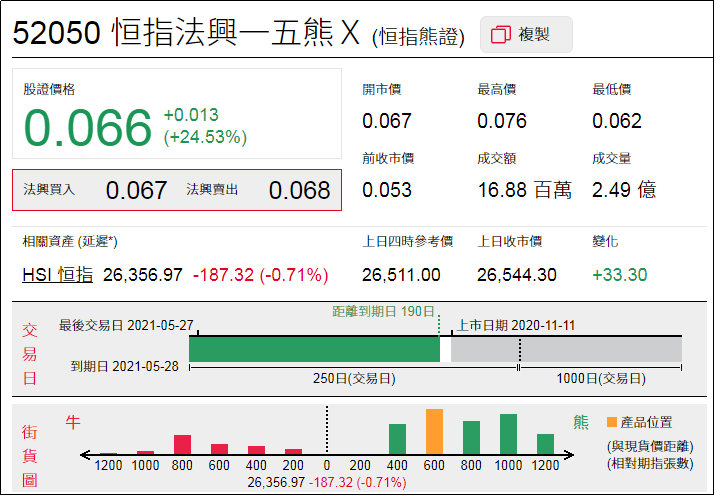
Task: Click the 0 axis label on the street chart
Action: click(326, 465)
